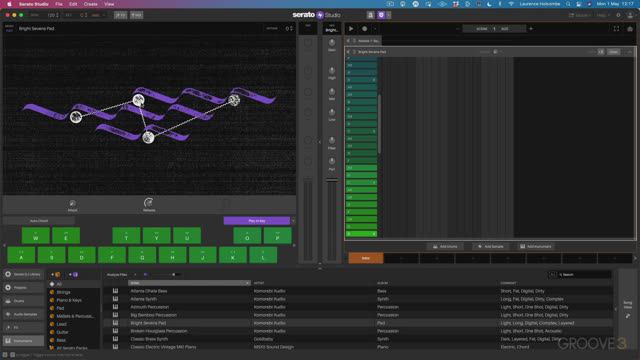
Task: Open the Serato DJ Library tab
Action: tap(23, 274)
